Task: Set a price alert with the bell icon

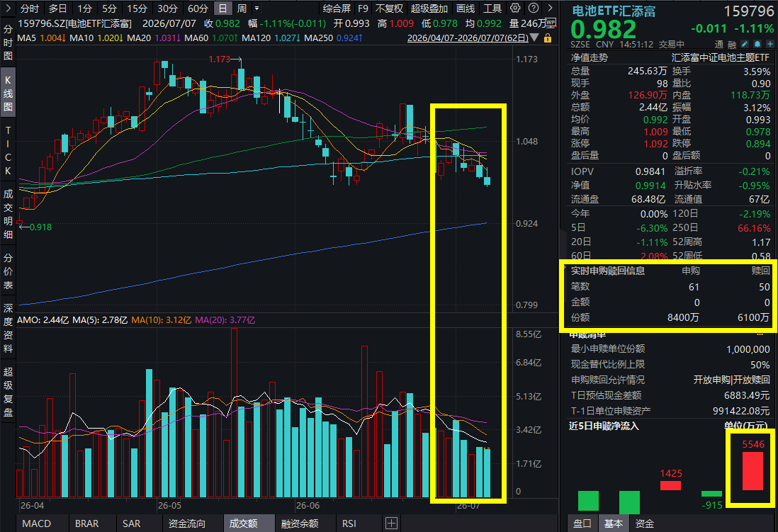Action: point(757,44)
